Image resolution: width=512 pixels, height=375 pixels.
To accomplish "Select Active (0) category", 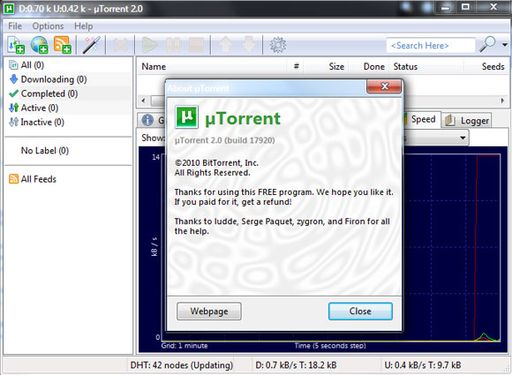I will point(34,108).
